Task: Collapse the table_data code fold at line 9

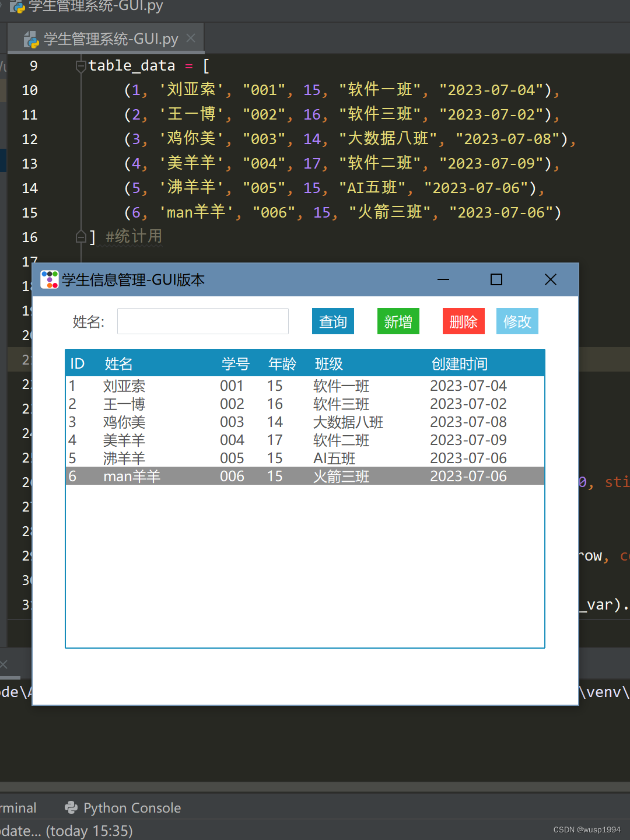Action: 80,65
